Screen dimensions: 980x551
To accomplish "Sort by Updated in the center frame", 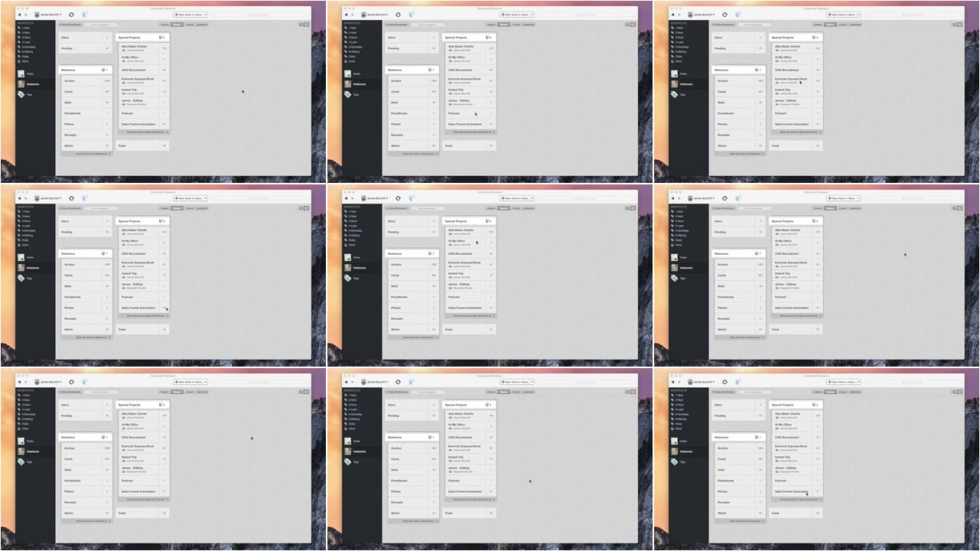I will pyautogui.click(x=529, y=208).
